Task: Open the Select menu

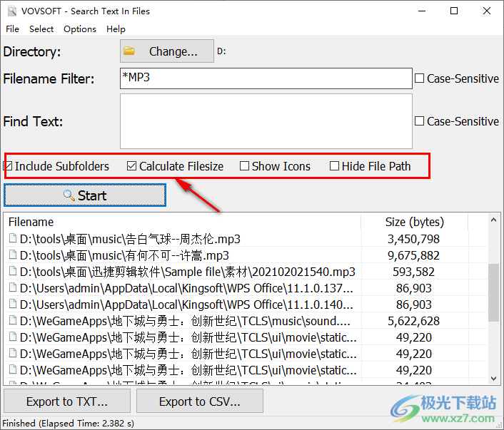Action: coord(41,29)
